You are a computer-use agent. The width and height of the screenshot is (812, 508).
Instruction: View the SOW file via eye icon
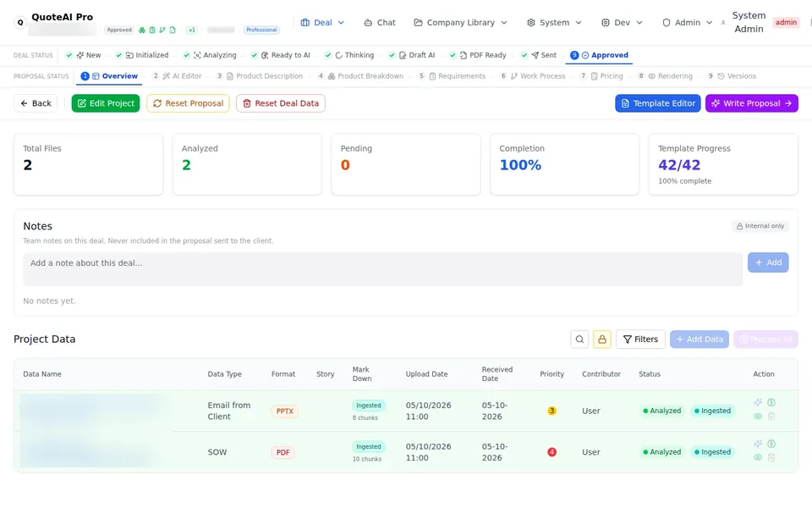(x=758, y=457)
